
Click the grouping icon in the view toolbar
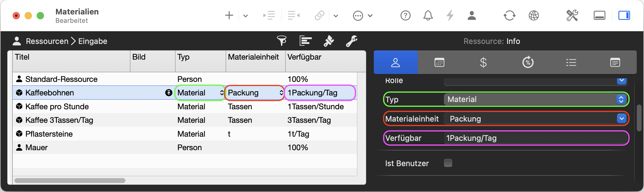point(305,41)
